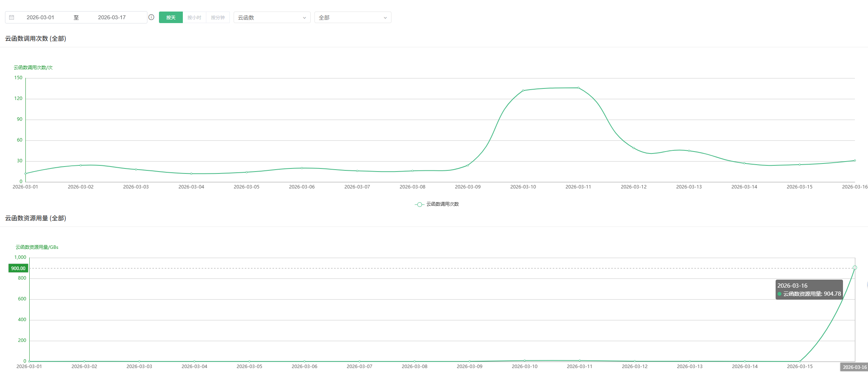Click the calendar icon in date range
The height and width of the screenshot is (380, 868).
click(x=12, y=18)
